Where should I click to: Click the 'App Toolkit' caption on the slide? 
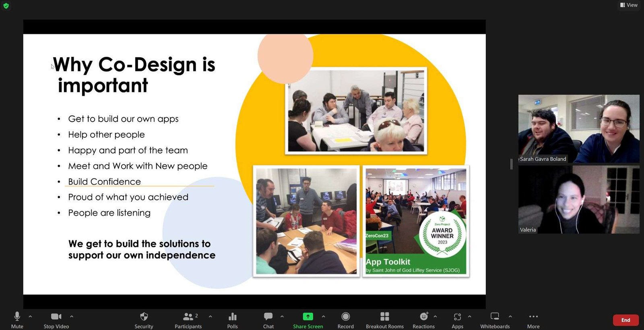click(388, 262)
